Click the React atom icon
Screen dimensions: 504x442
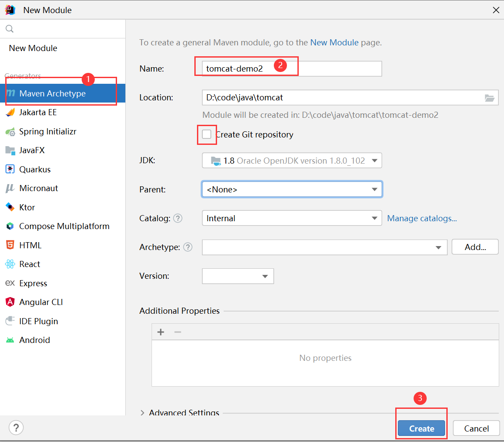point(10,264)
